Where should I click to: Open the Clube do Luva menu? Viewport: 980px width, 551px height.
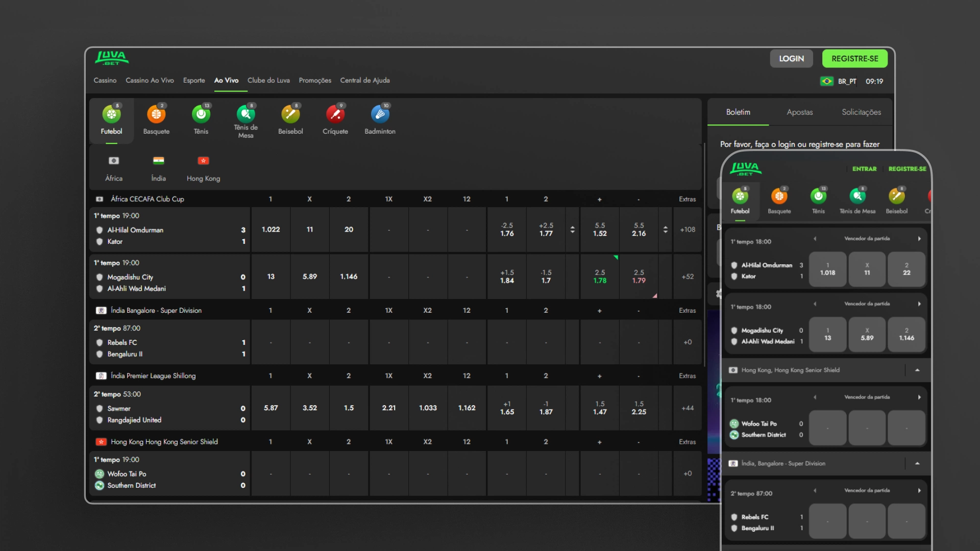click(x=268, y=81)
